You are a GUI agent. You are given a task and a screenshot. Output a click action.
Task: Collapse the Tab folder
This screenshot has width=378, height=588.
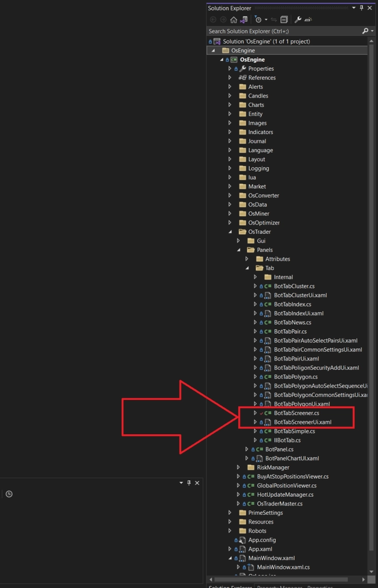(247, 268)
